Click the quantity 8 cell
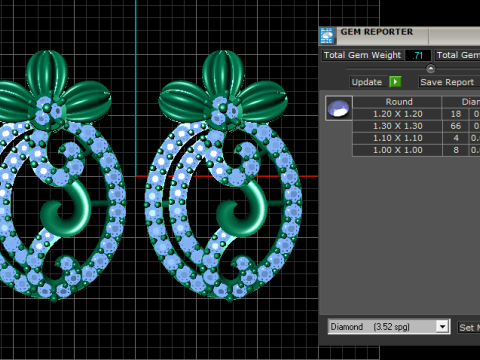The image size is (480, 360). click(456, 150)
